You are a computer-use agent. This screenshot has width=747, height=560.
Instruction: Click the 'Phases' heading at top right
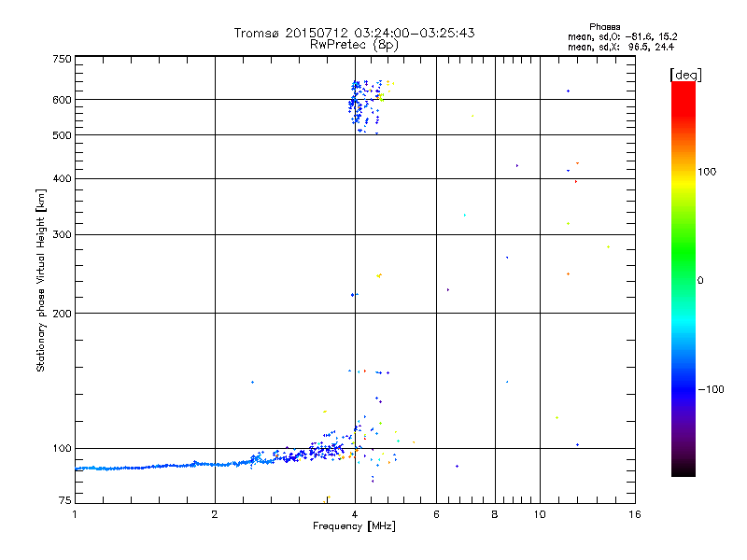(604, 27)
